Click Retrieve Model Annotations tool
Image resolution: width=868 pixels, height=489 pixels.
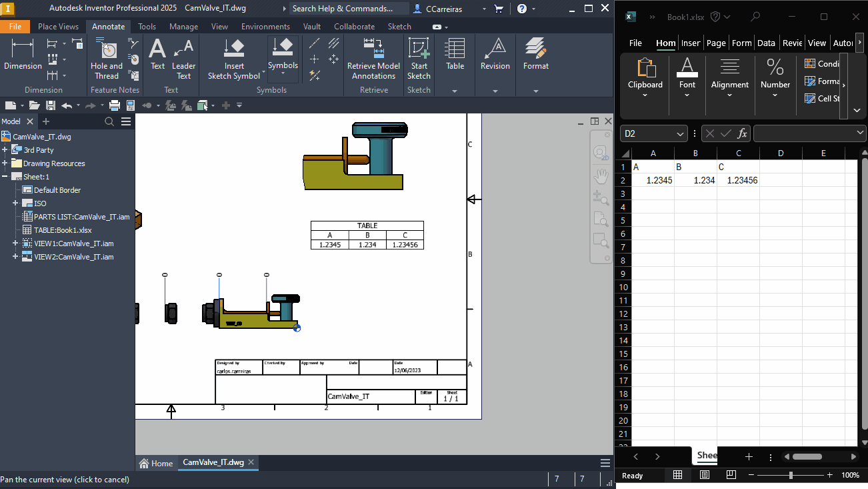[x=373, y=59]
